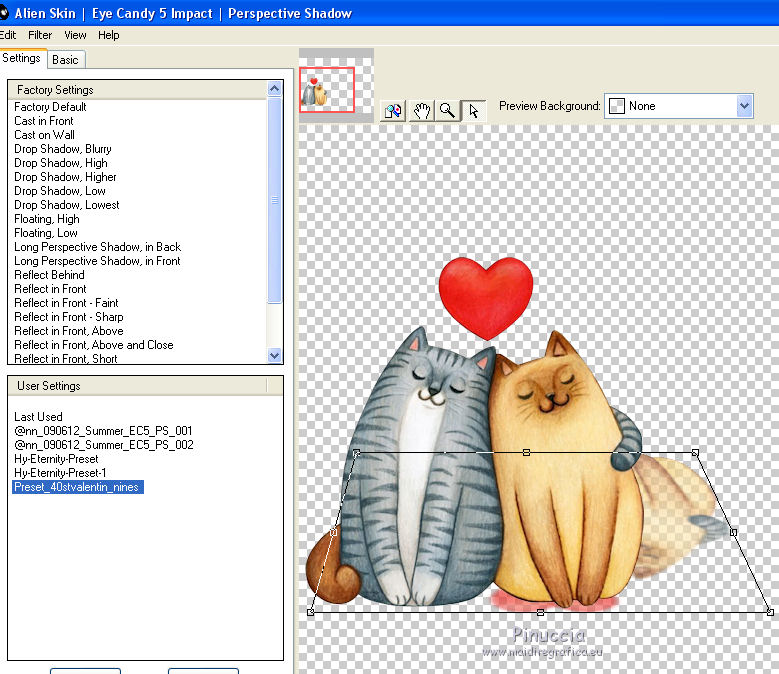The image size is (779, 674).
Task: Click left-middle shadow transform handle
Action: [333, 532]
